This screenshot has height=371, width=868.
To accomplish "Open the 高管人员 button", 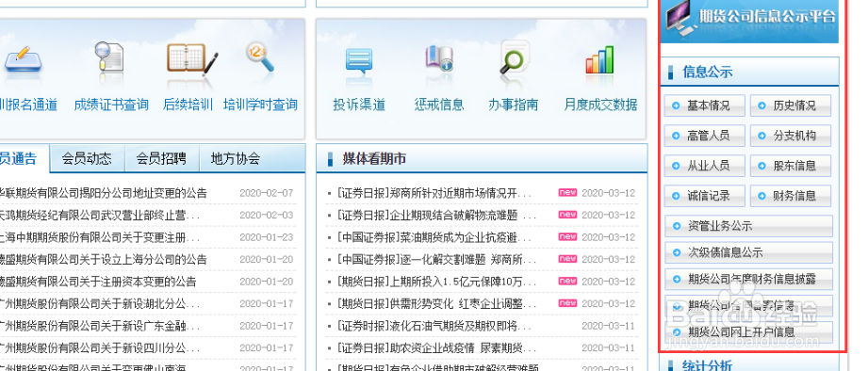I will tap(704, 136).
